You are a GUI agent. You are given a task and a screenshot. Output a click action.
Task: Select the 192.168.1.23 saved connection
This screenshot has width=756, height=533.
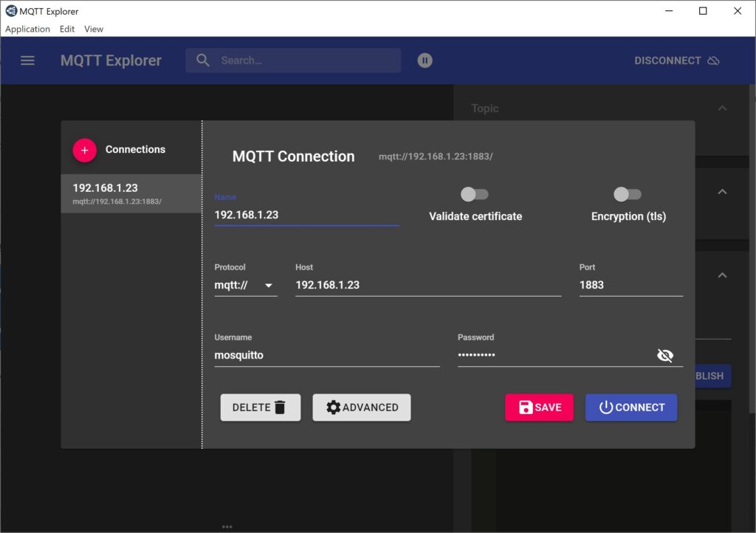pos(131,193)
